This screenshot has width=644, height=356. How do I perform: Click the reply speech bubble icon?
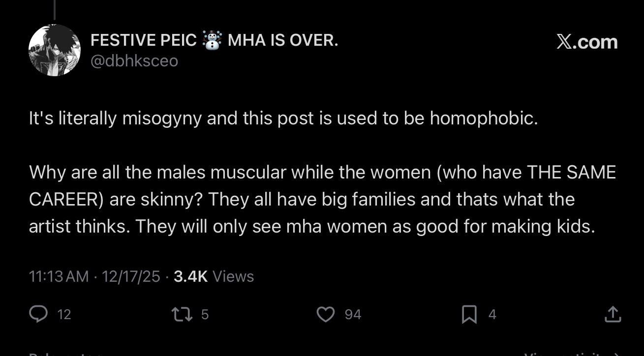(x=38, y=314)
